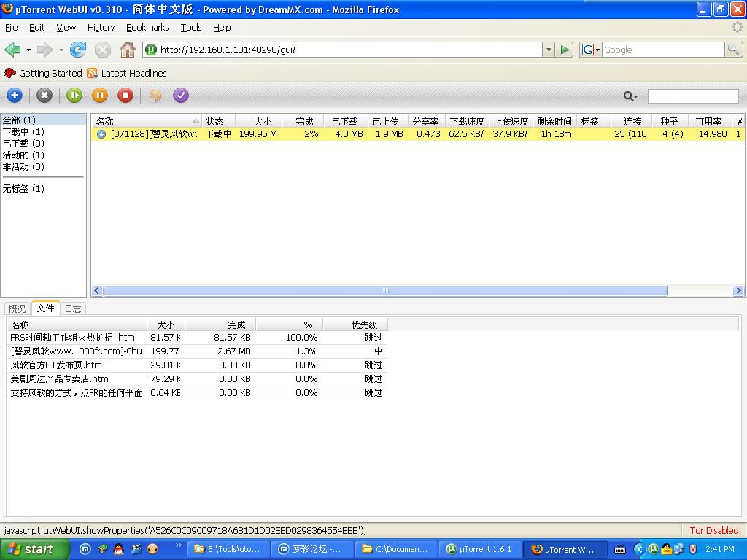Click Tor Disabled in the status bar

point(713,531)
